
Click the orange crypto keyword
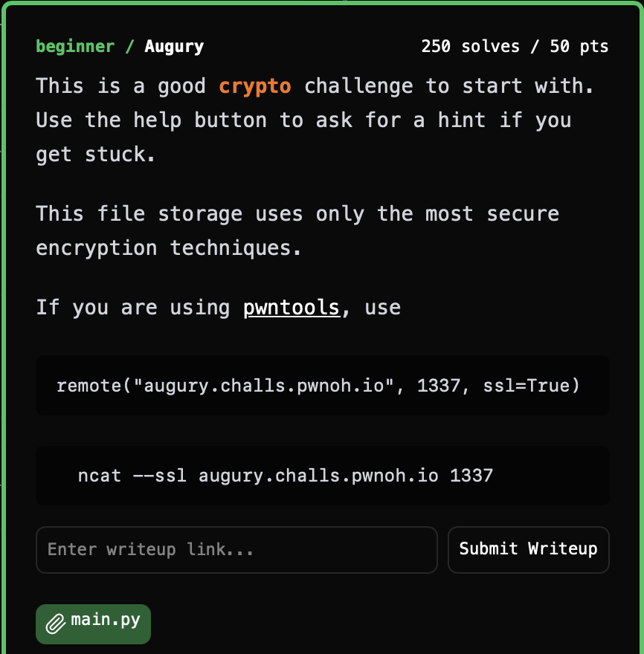click(x=254, y=85)
